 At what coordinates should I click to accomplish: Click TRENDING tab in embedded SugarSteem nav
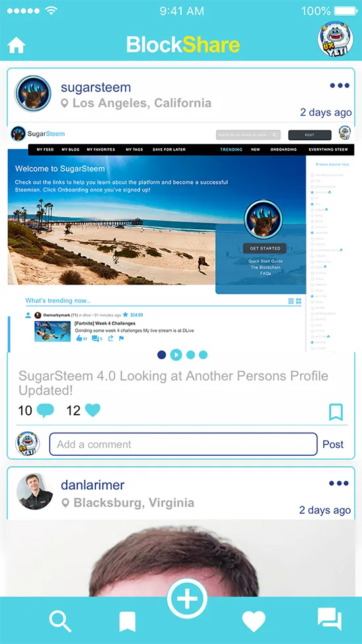coord(231,149)
